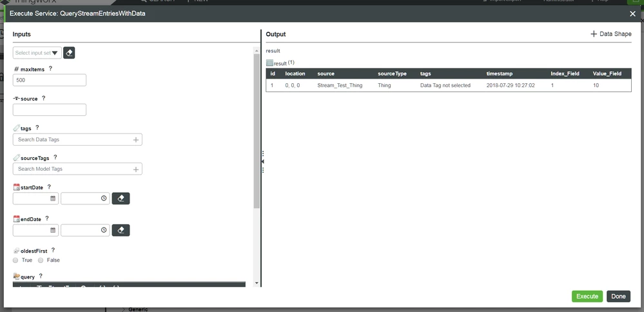644x312 pixels.
Task: Sort output by source column header
Action: (326, 73)
